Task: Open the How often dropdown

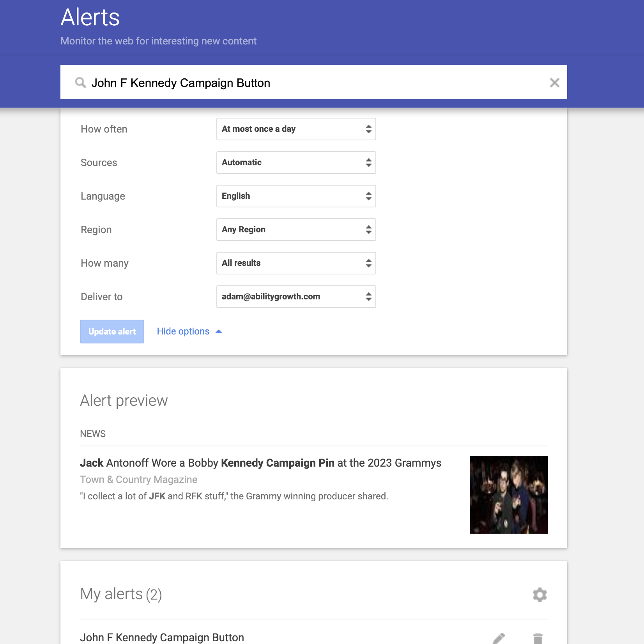Action: (296, 129)
